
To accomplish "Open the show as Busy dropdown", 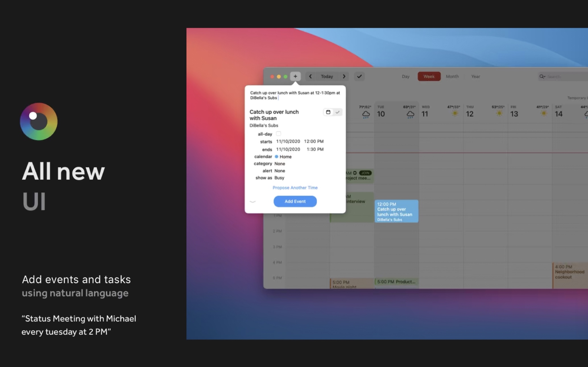I will pos(279,178).
